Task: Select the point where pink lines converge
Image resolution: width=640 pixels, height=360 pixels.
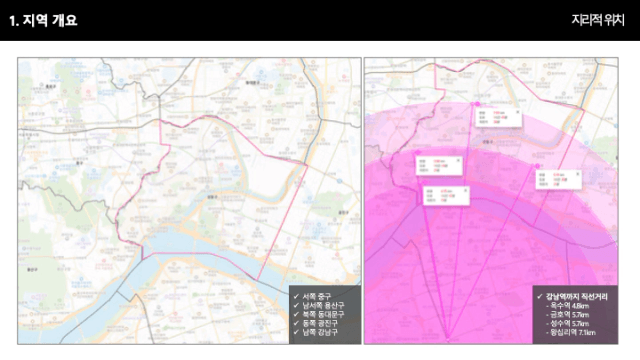Action: 448,338
